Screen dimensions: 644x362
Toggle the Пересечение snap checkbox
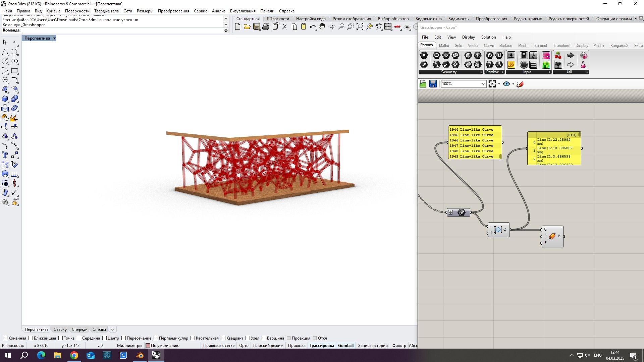pyautogui.click(x=123, y=338)
